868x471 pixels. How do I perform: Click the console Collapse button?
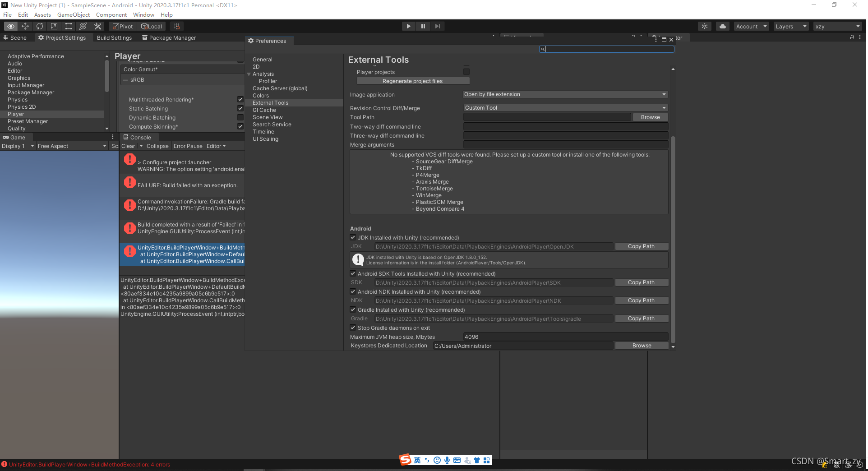[x=157, y=146]
